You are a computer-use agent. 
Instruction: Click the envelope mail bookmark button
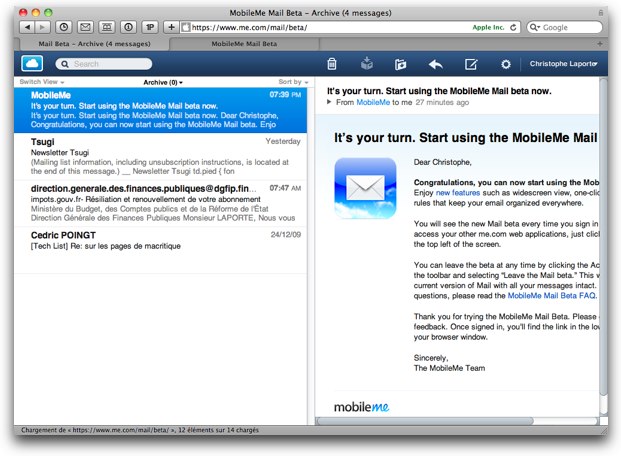pos(85,27)
